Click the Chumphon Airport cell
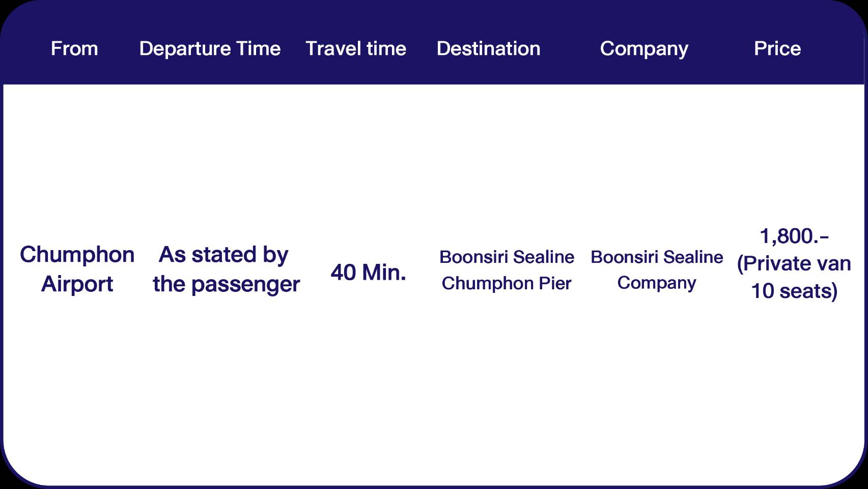Screen dimensions: 868x489 [x=77, y=269]
